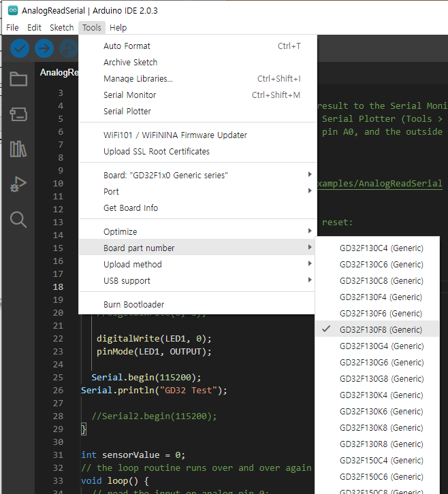The height and width of the screenshot is (494, 448).
Task: Expand the Upload method submenu
Action: click(x=197, y=264)
